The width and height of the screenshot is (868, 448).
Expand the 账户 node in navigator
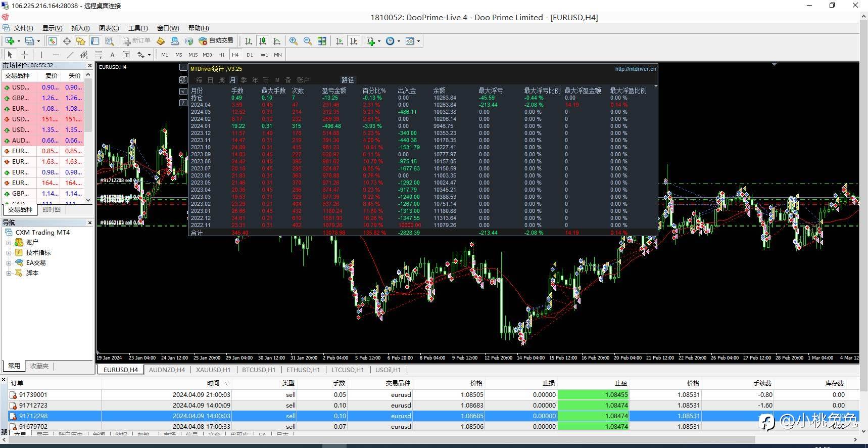click(x=9, y=243)
